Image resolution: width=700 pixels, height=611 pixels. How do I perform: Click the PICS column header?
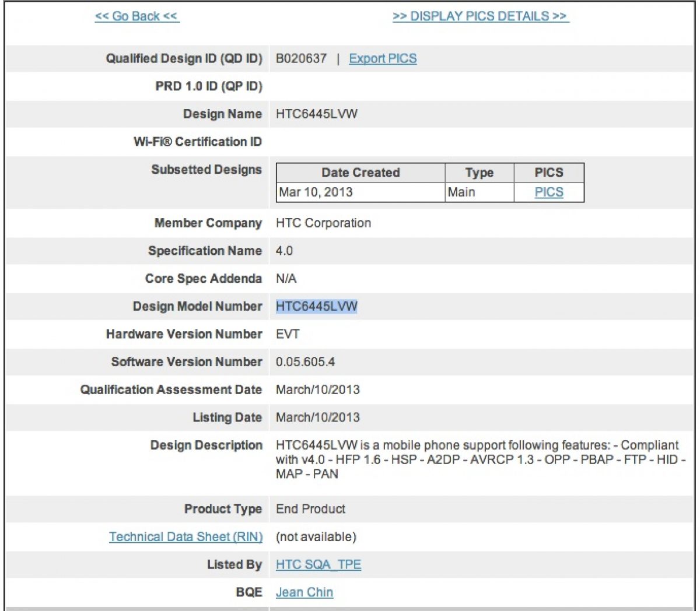[x=548, y=173]
